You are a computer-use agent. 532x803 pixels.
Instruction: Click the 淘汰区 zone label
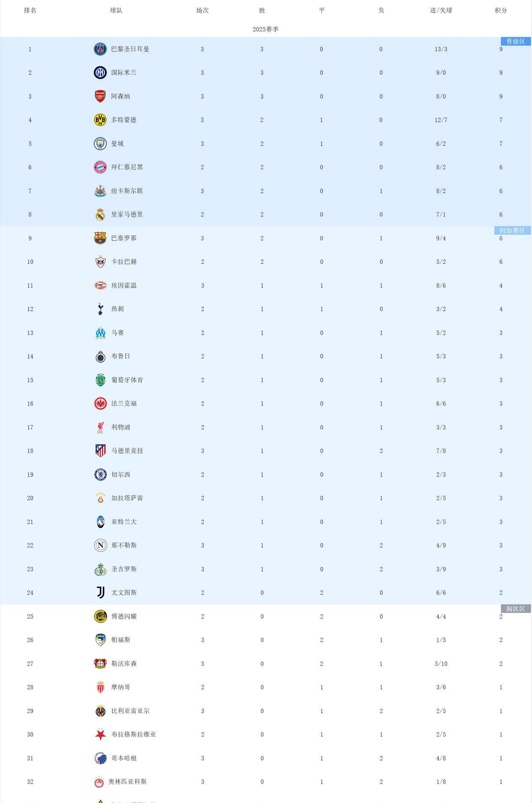tap(515, 608)
